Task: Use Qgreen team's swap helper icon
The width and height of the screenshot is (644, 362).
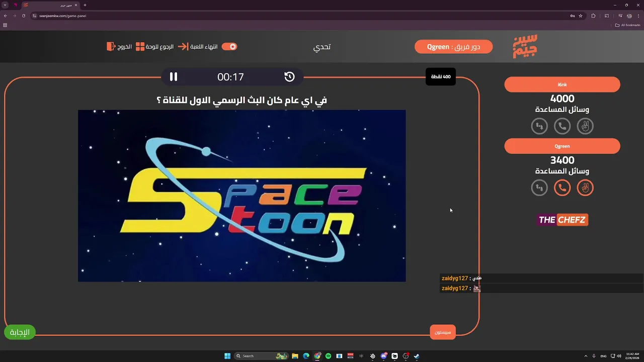Action: click(539, 188)
